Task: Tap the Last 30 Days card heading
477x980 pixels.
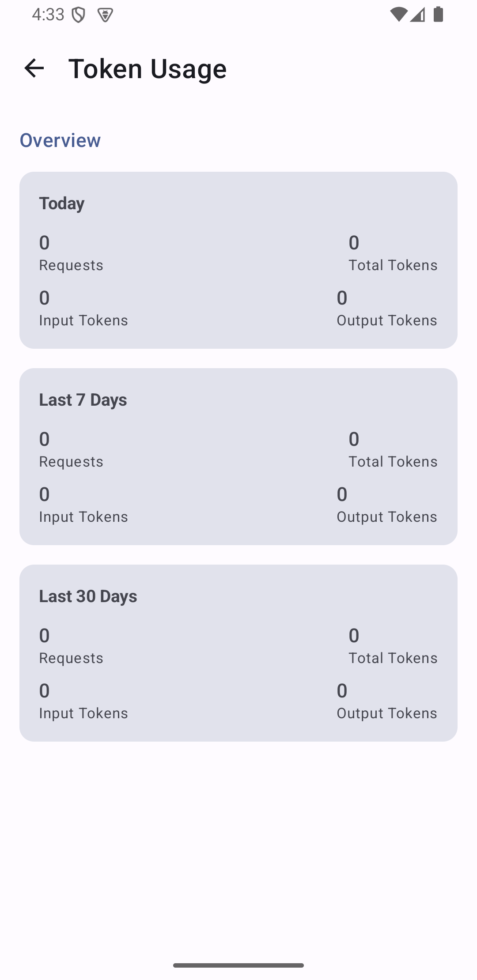Action: tap(88, 596)
